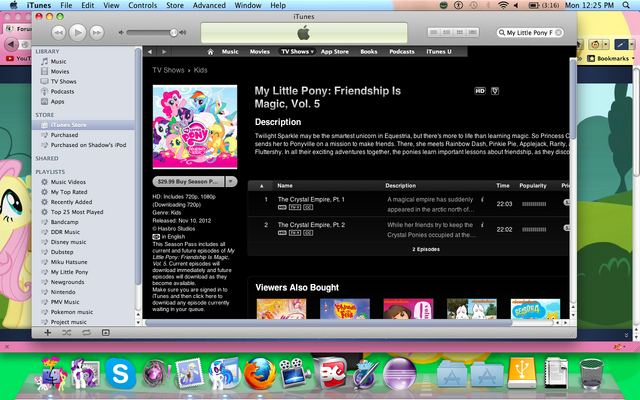This screenshot has width=640, height=400.
Task: Toggle shuffle in the iTunes bottom bar
Action: (x=67, y=333)
